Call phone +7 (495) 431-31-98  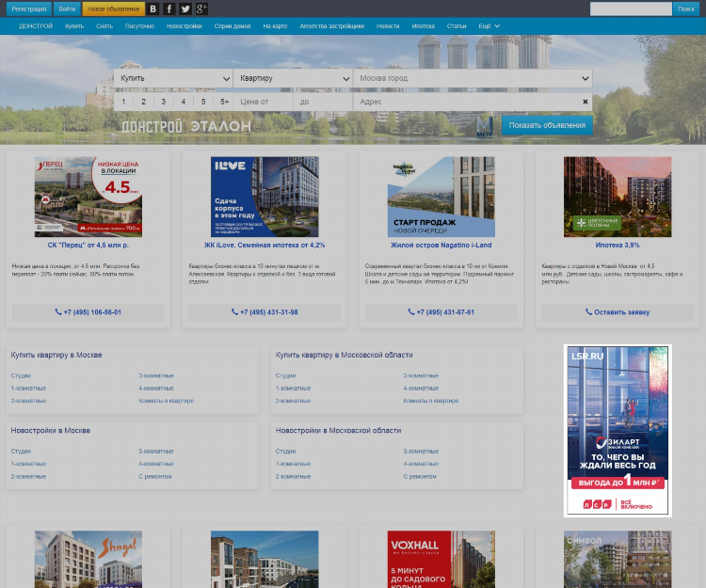click(x=265, y=312)
